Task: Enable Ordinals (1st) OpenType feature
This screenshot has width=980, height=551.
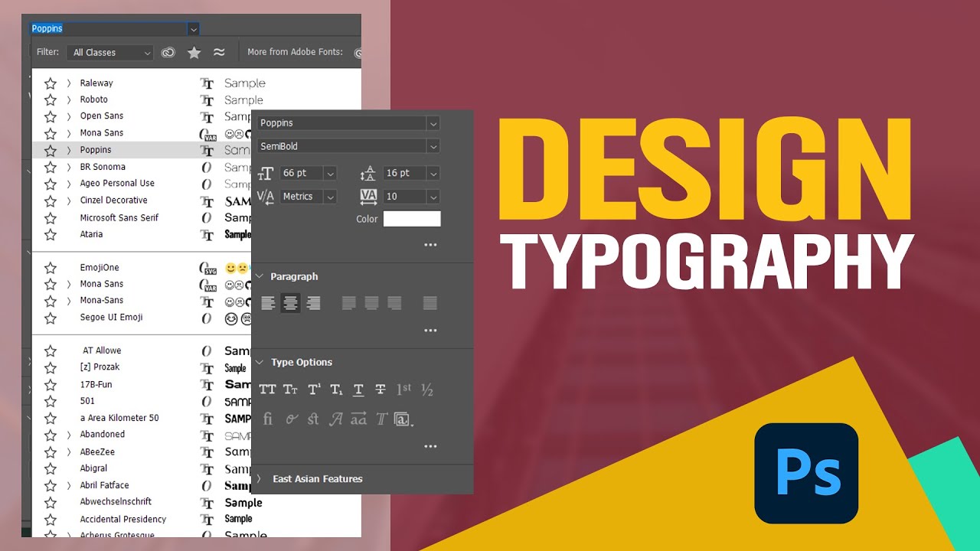Action: coord(403,390)
